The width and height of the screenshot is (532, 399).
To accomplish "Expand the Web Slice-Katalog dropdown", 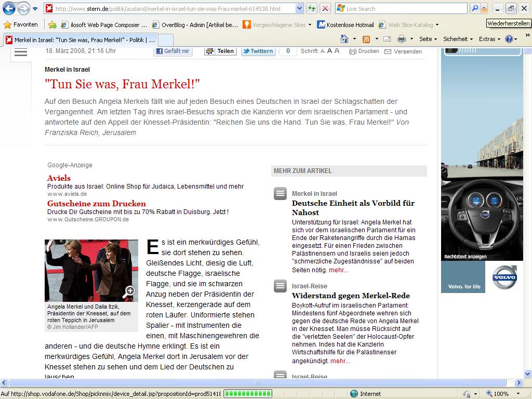I will coord(437,25).
